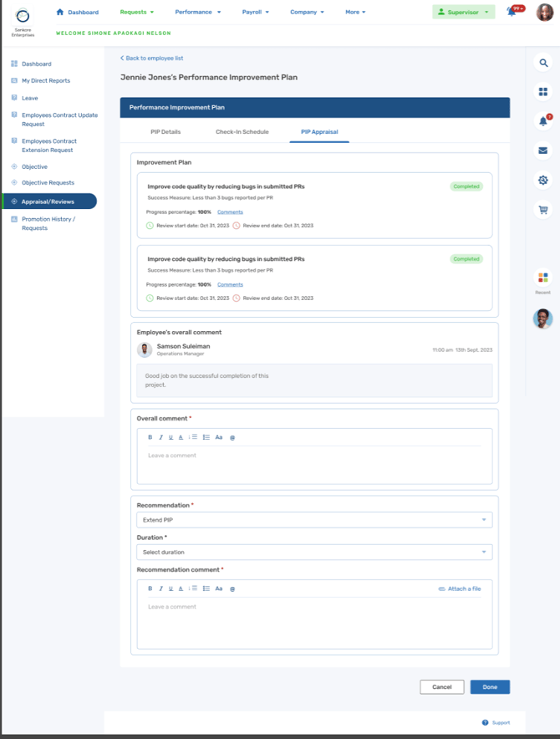Open notifications bell in top header
The width and height of the screenshot is (560, 739).
(x=512, y=12)
